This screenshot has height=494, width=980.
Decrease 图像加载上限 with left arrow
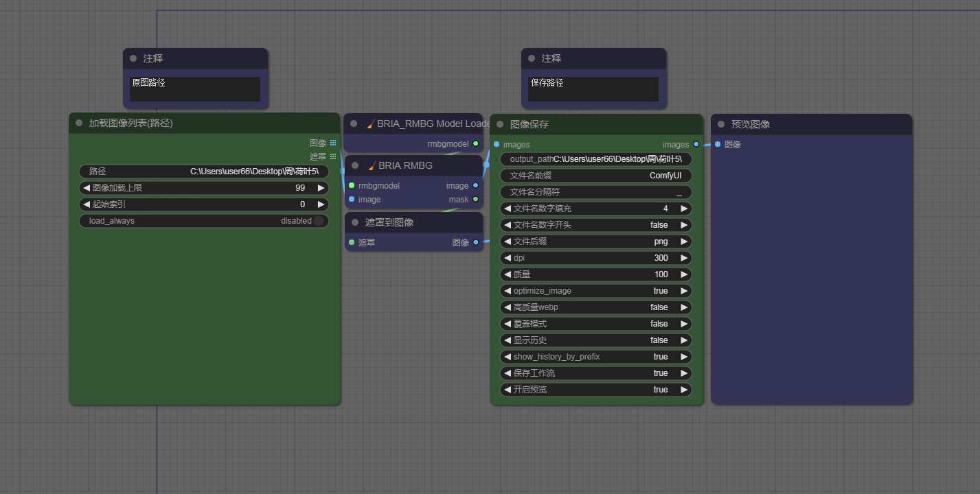87,187
